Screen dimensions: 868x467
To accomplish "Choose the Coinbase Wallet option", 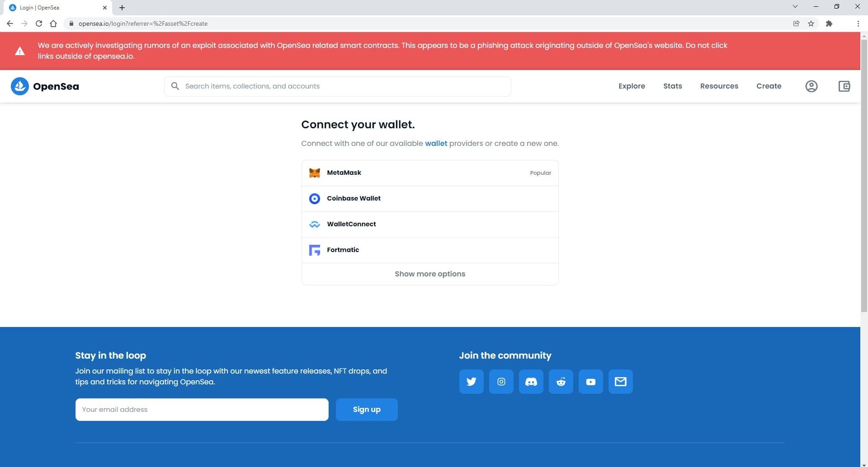I will pyautogui.click(x=430, y=199).
